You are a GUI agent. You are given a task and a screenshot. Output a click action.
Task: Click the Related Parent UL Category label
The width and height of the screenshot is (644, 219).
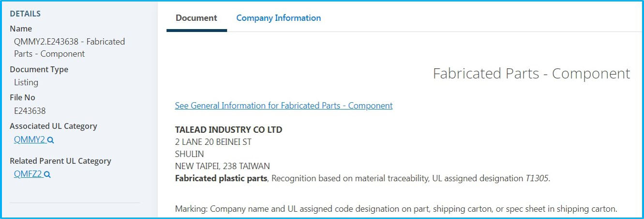[60, 161]
